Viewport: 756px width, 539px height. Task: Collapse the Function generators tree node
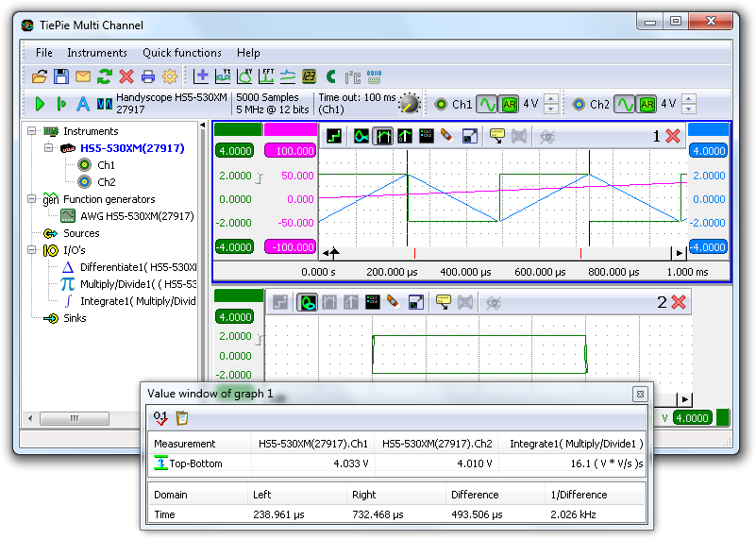(x=32, y=199)
